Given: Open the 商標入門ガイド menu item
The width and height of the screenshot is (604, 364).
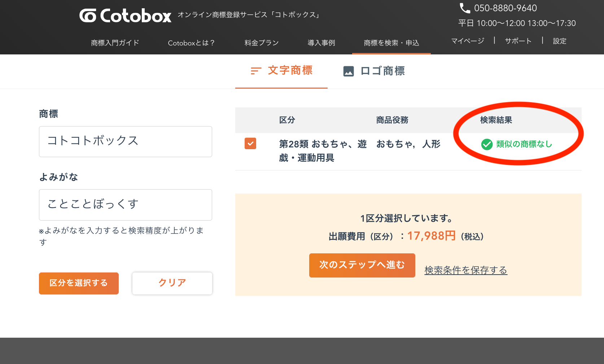Looking at the screenshot, I should pos(115,43).
